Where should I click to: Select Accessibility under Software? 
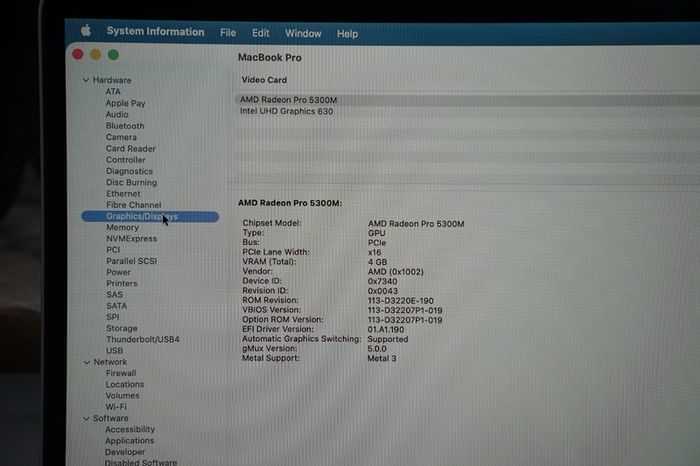(x=130, y=429)
